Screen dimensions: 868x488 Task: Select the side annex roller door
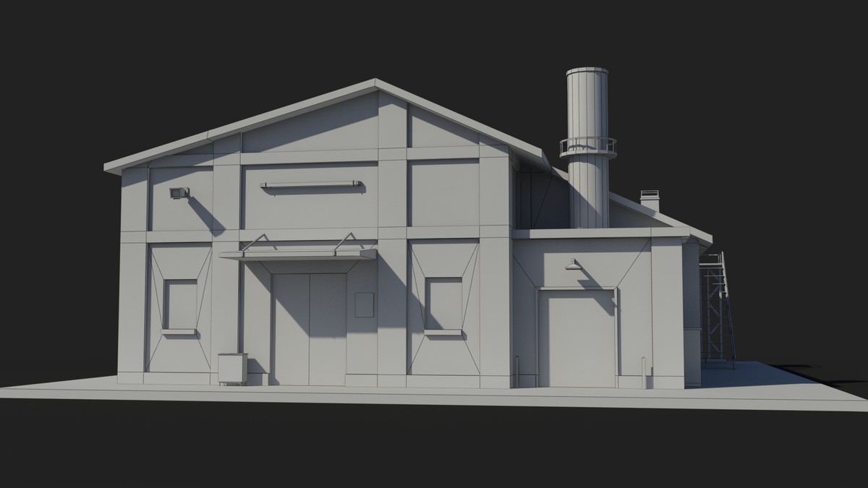point(582,333)
